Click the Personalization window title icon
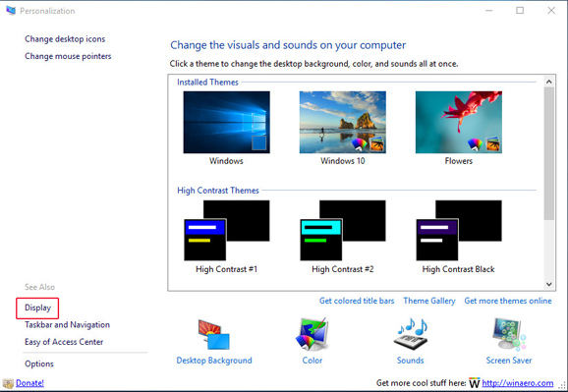 [x=11, y=11]
